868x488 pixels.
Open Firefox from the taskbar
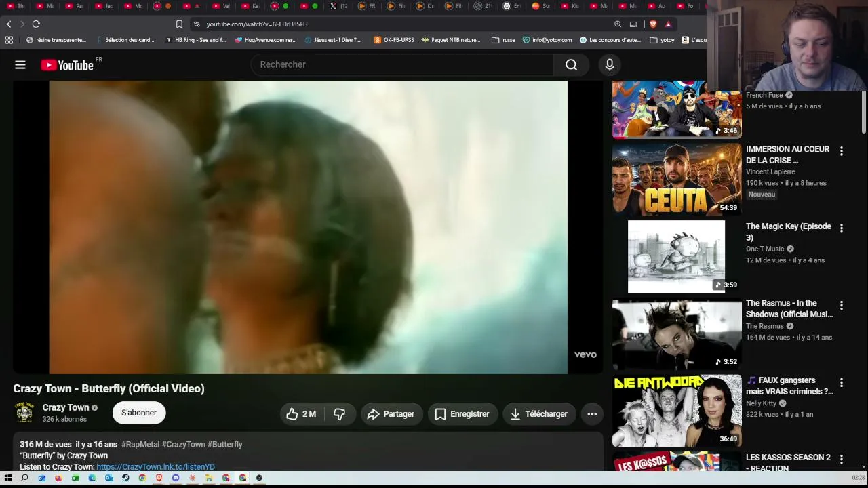click(x=58, y=478)
